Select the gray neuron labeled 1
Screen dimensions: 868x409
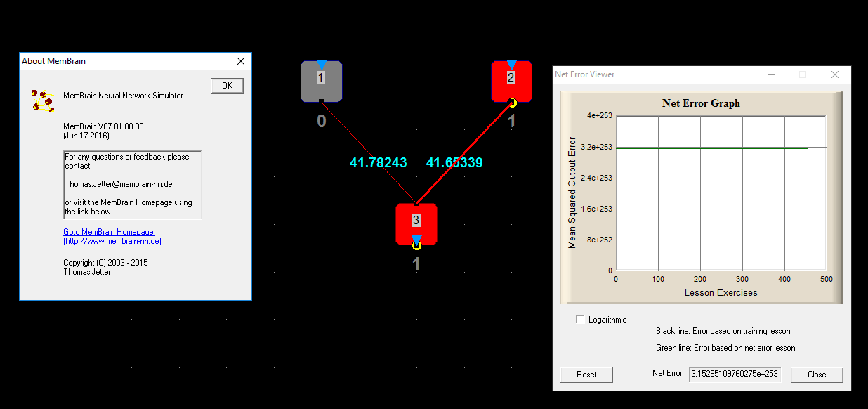click(321, 84)
